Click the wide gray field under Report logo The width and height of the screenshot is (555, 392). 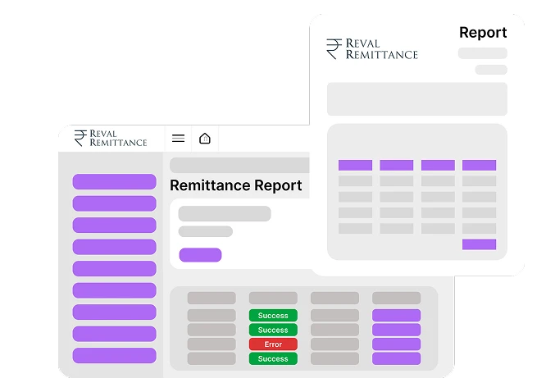point(416,99)
